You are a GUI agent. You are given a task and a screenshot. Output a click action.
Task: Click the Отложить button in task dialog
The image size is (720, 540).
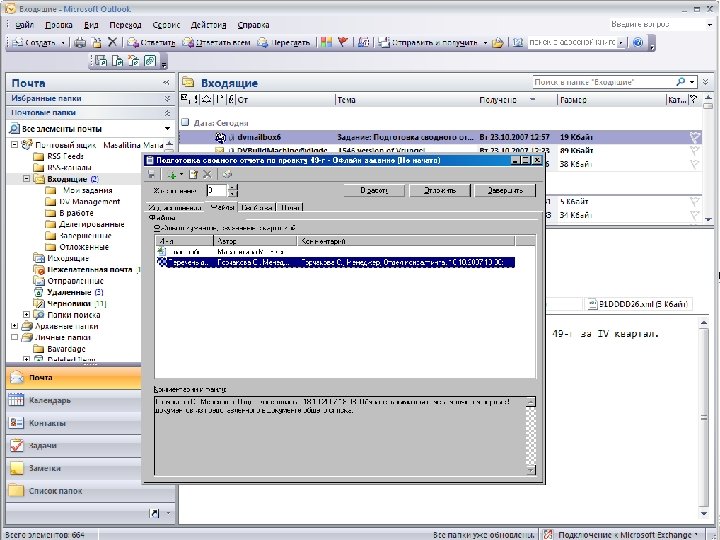tap(439, 190)
